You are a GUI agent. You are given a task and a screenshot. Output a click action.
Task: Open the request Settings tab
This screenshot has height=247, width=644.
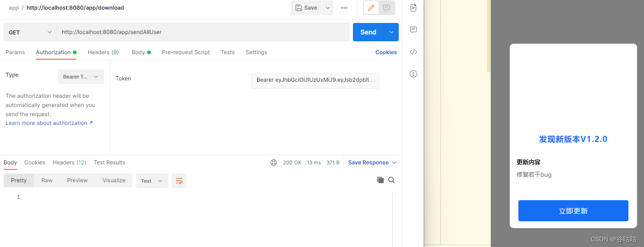point(256,52)
